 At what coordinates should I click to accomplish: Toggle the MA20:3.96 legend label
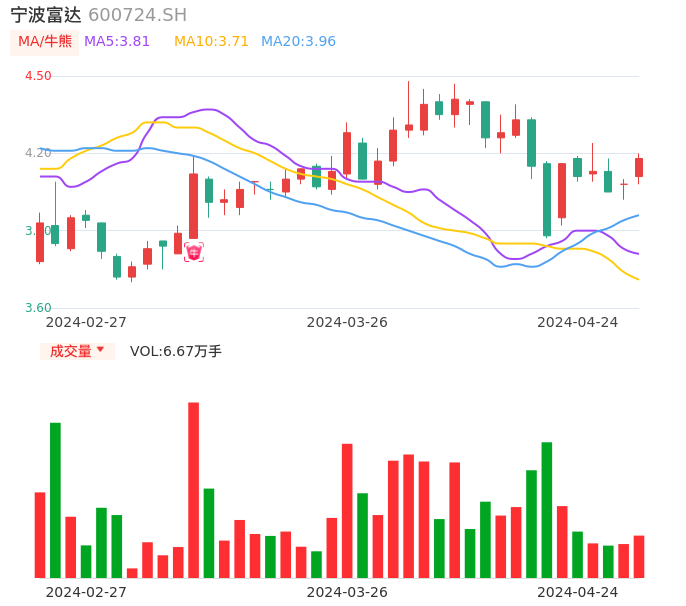coord(298,42)
